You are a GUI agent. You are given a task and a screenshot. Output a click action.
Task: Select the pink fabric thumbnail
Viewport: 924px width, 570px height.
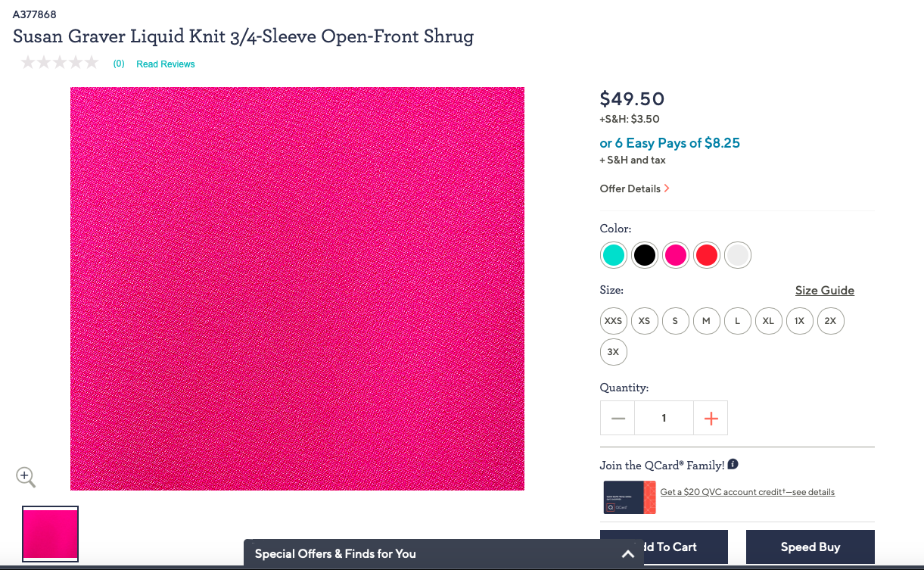pos(50,534)
